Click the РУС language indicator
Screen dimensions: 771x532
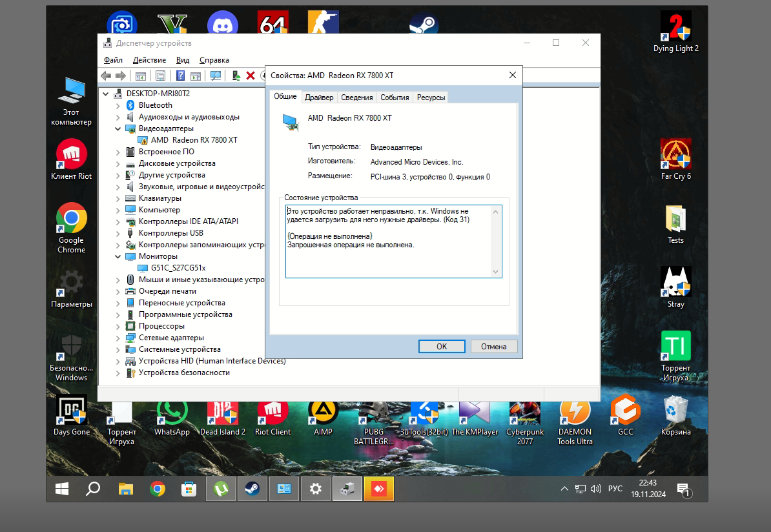615,489
